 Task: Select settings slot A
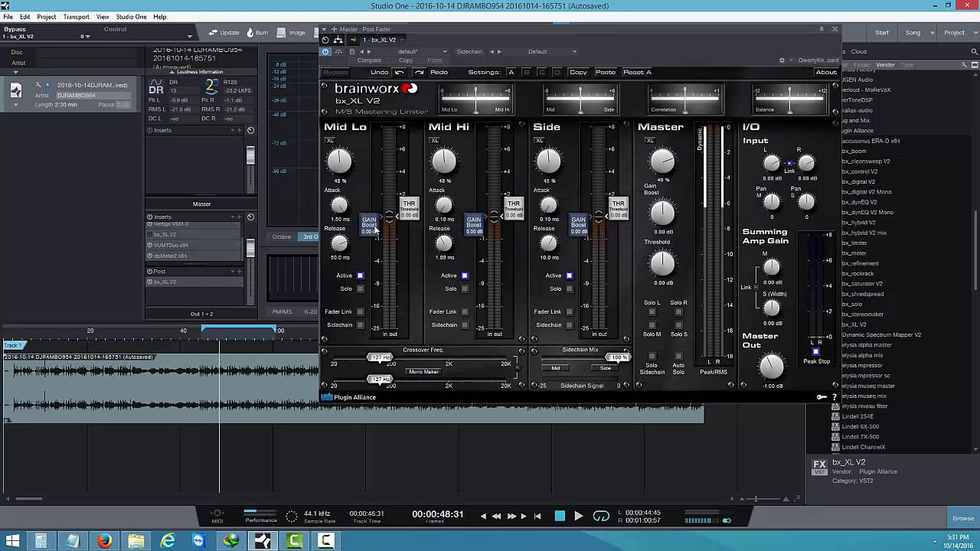tap(511, 72)
